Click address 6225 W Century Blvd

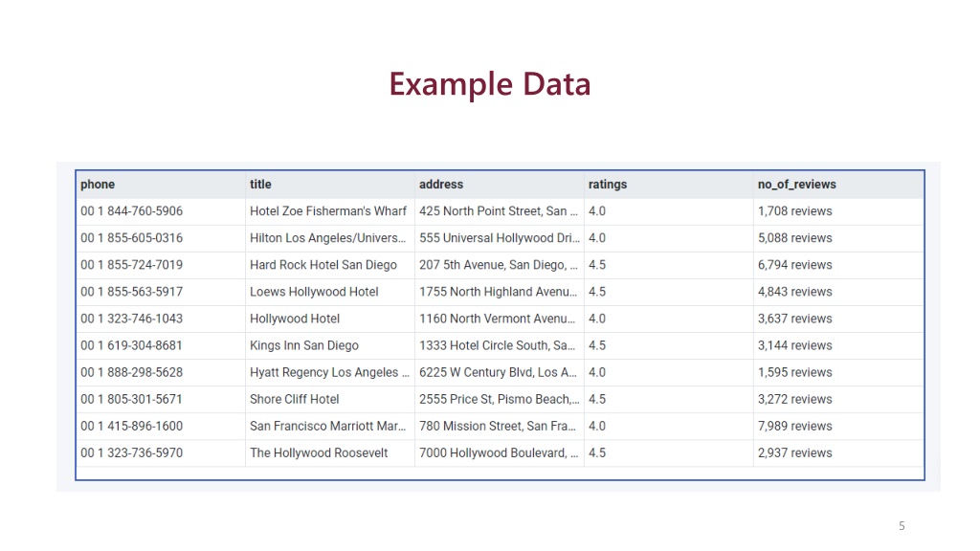coord(498,372)
